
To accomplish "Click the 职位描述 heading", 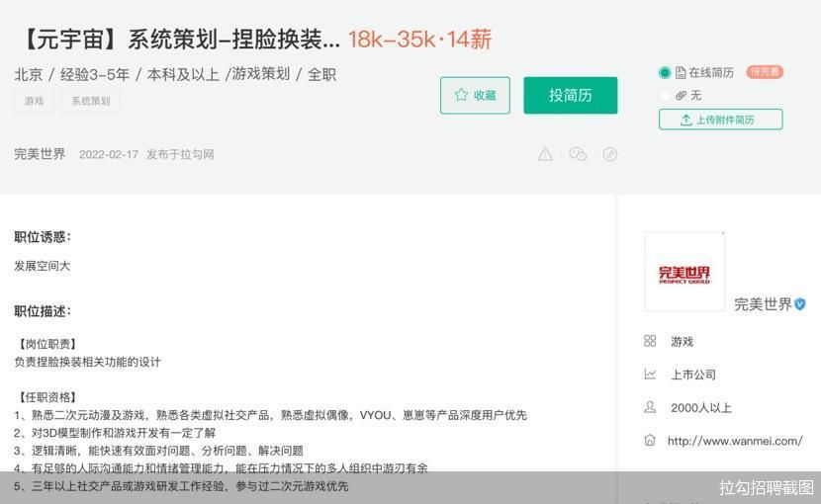I will (x=43, y=311).
